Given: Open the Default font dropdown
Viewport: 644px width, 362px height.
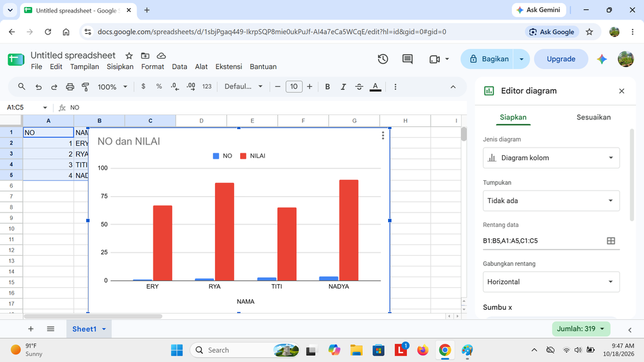Looking at the screenshot, I should tap(243, 87).
